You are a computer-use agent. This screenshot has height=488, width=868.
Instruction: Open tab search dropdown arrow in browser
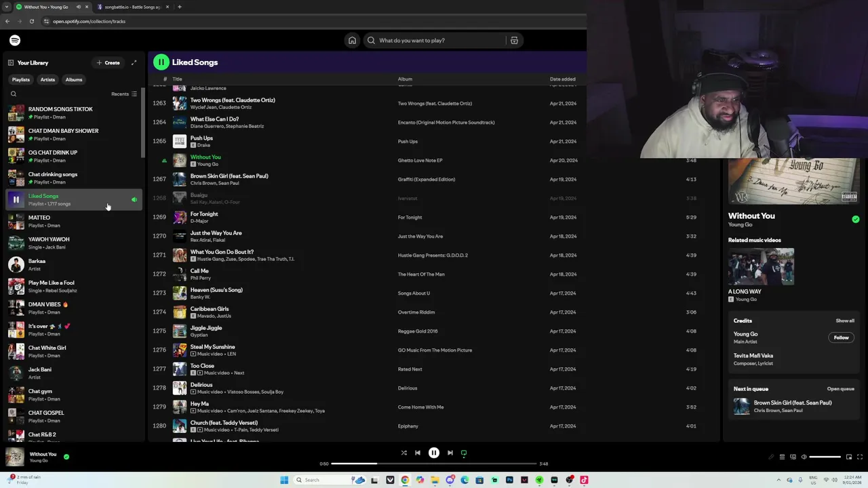tap(7, 7)
